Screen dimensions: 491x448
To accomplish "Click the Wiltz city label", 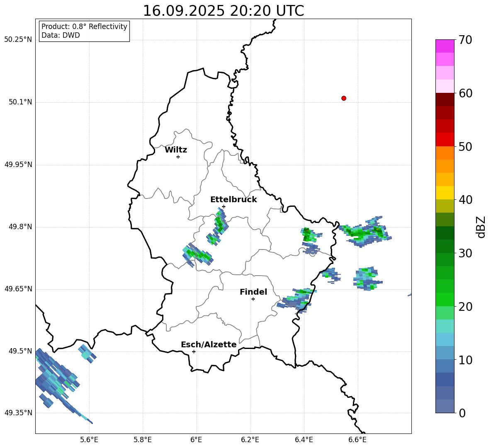I will coord(176,150).
